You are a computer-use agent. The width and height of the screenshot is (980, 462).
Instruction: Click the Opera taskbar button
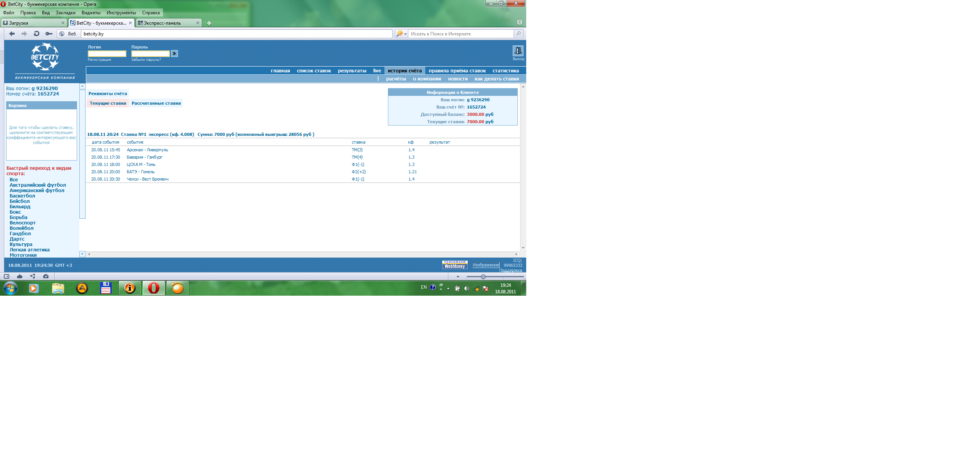(154, 288)
